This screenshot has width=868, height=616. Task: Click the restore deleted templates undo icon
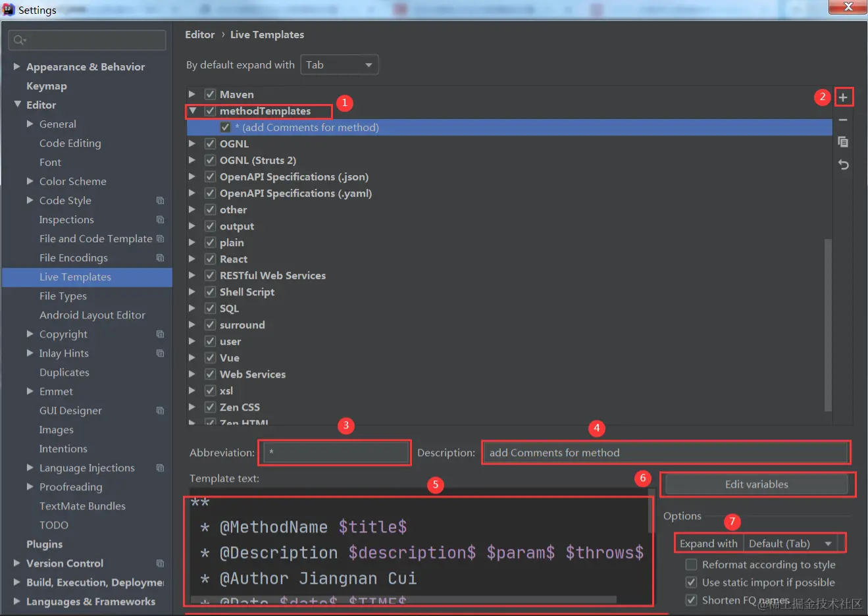(x=843, y=165)
